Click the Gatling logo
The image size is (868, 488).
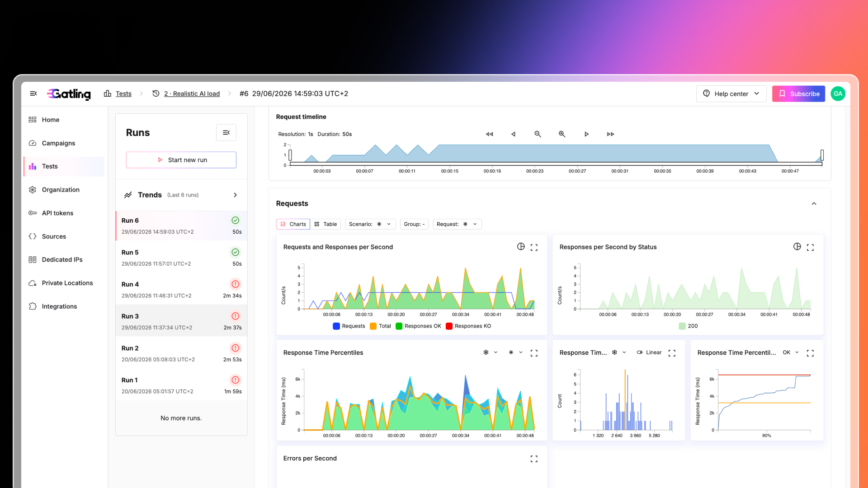(69, 94)
